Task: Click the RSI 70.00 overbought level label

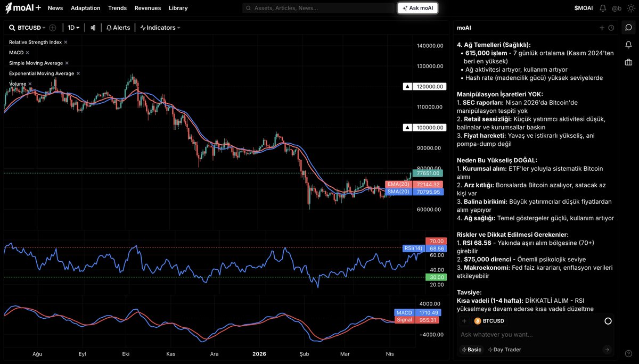Action: click(x=436, y=241)
